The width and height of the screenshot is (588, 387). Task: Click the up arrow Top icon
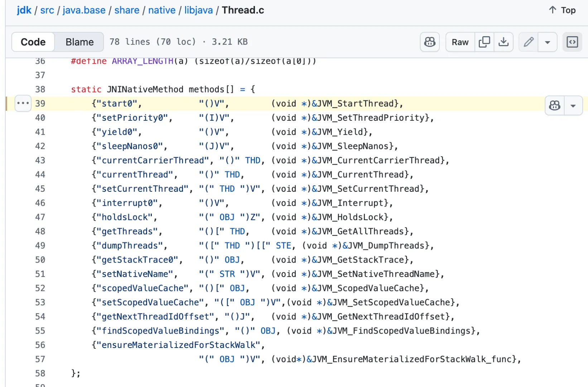point(553,10)
